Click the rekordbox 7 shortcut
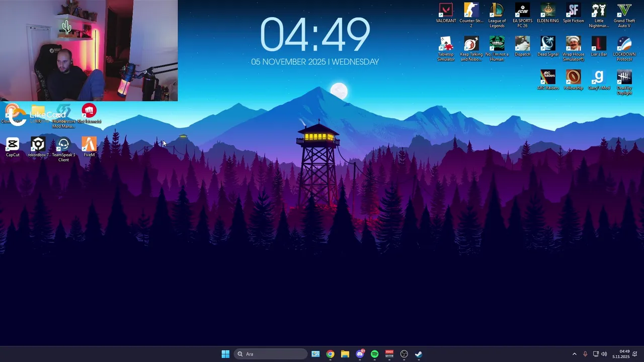The width and height of the screenshot is (644, 362). (38, 147)
